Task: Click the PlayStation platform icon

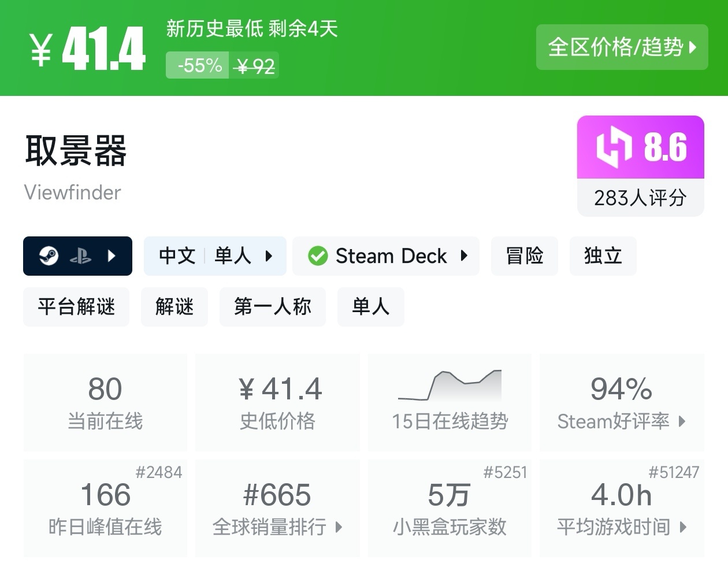Action: click(x=80, y=256)
